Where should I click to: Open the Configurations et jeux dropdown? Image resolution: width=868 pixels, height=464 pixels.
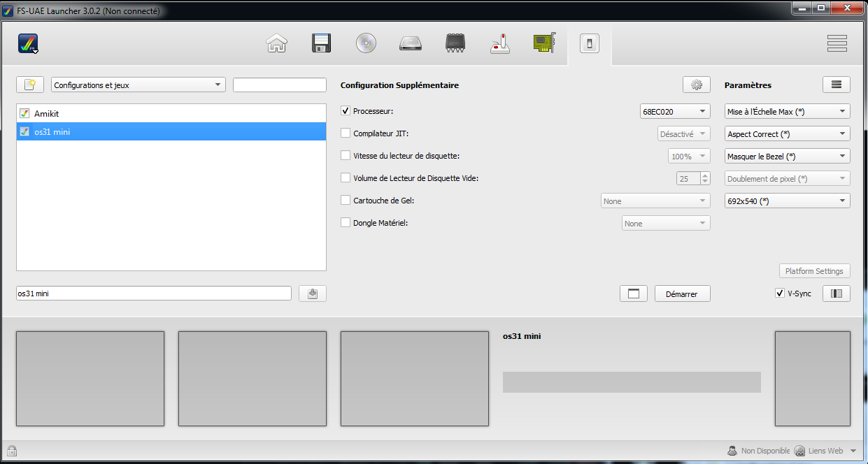(138, 85)
